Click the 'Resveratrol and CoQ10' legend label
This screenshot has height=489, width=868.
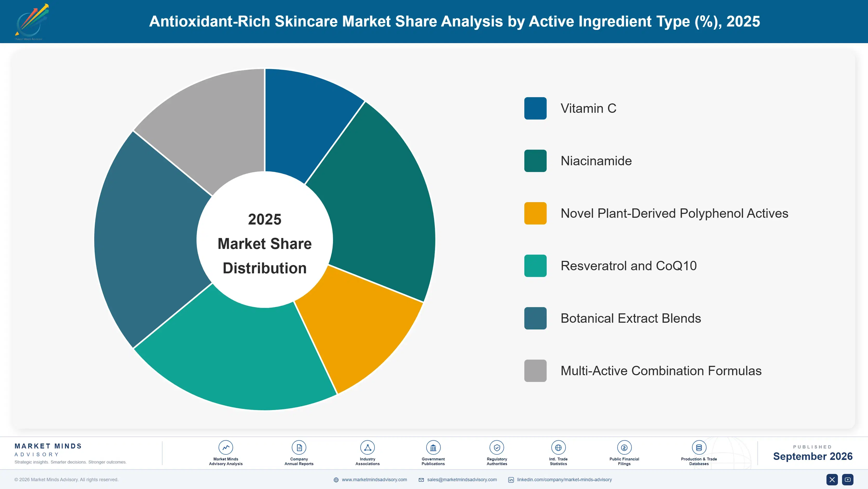click(628, 266)
